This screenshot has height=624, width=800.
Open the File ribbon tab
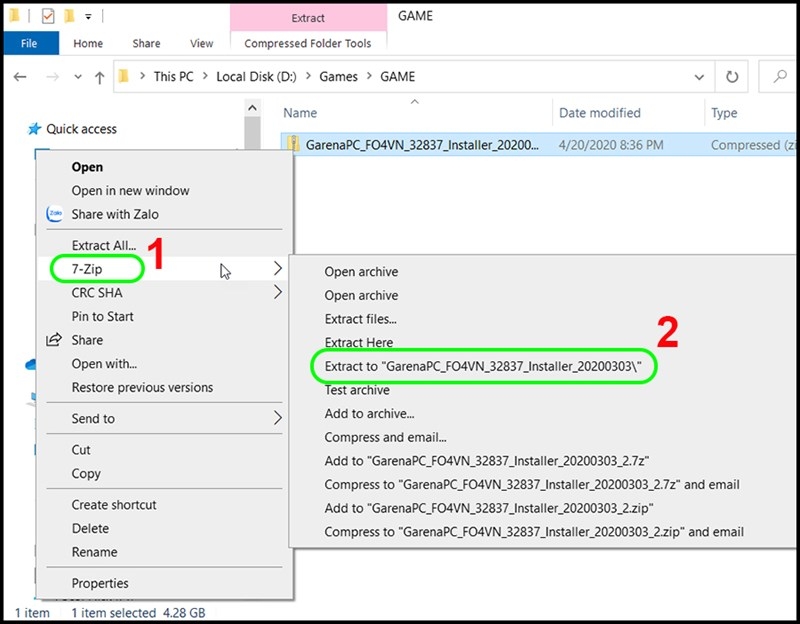[29, 43]
